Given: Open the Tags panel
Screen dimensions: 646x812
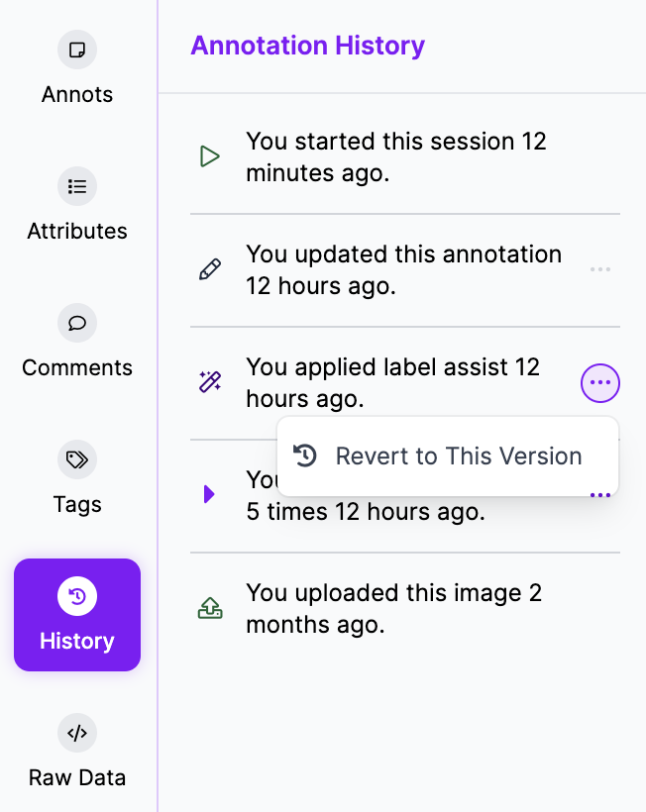Looking at the screenshot, I should tap(76, 478).
